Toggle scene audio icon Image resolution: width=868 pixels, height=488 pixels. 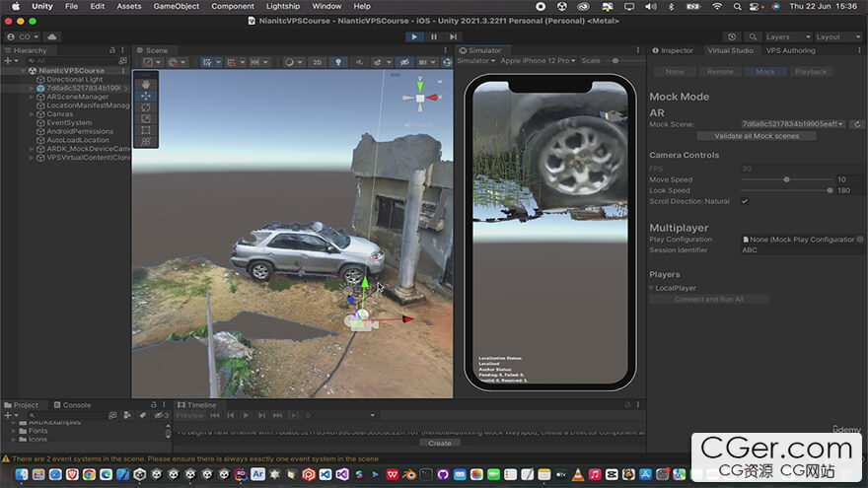click(x=359, y=62)
